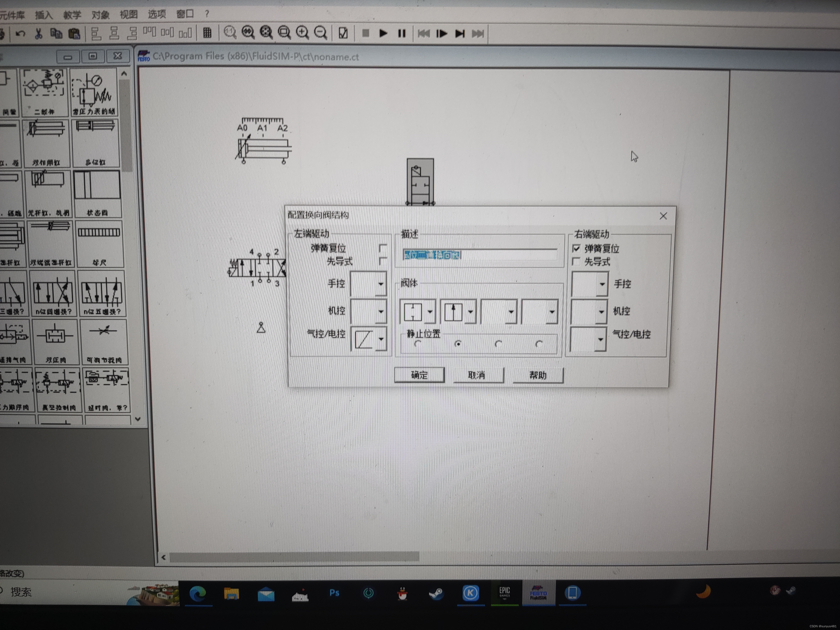Open the first 阀体 position dropdown
Image resolution: width=840 pixels, height=630 pixels.
[429, 312]
